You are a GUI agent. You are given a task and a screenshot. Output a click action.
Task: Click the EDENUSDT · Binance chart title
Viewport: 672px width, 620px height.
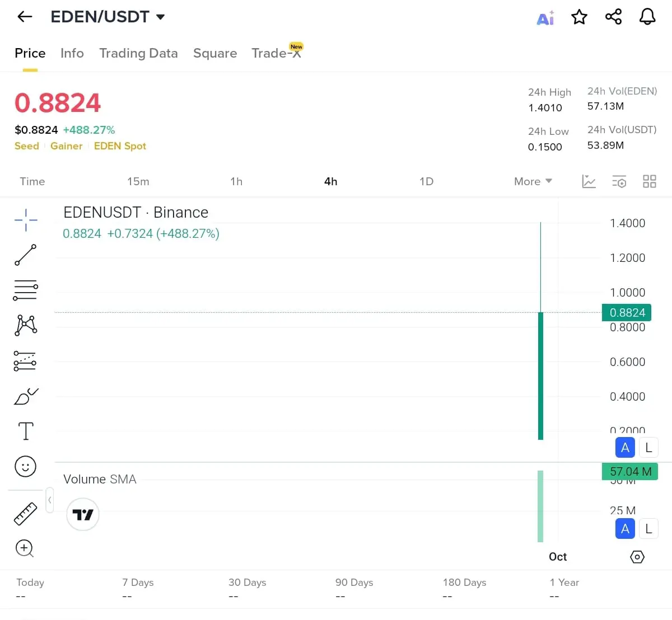pos(136,213)
